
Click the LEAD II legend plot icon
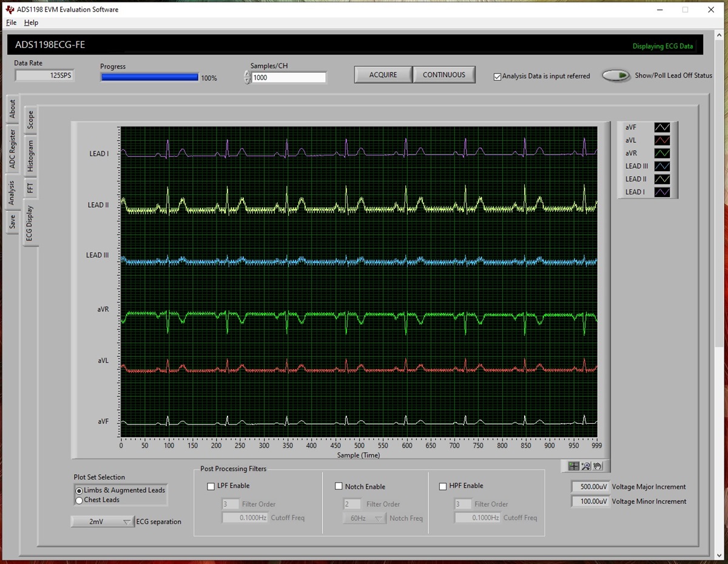pyautogui.click(x=662, y=179)
